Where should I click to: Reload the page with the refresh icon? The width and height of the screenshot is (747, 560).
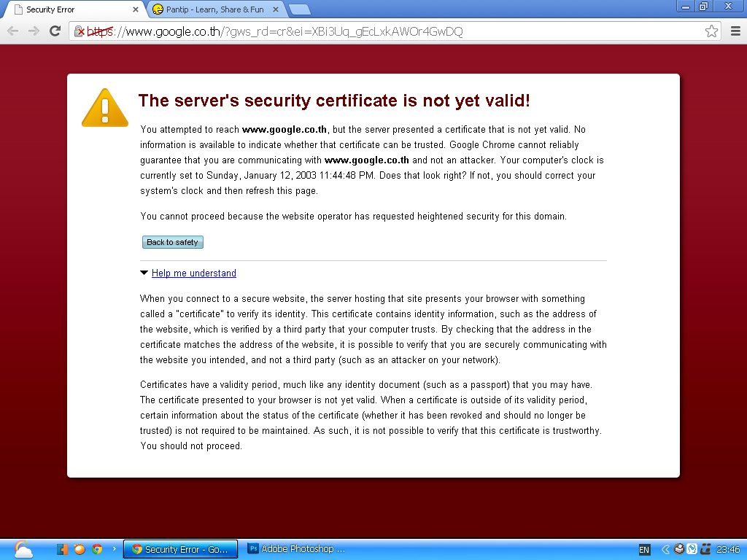pos(55,31)
